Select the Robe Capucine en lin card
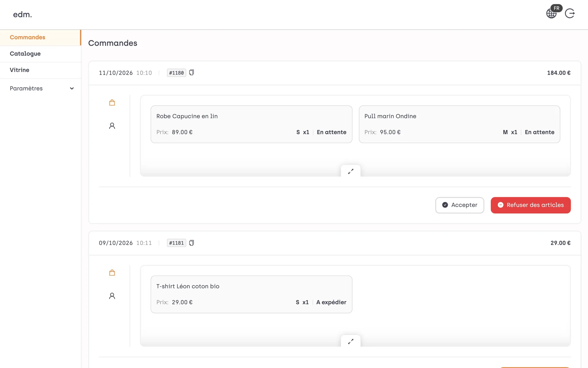 click(251, 124)
